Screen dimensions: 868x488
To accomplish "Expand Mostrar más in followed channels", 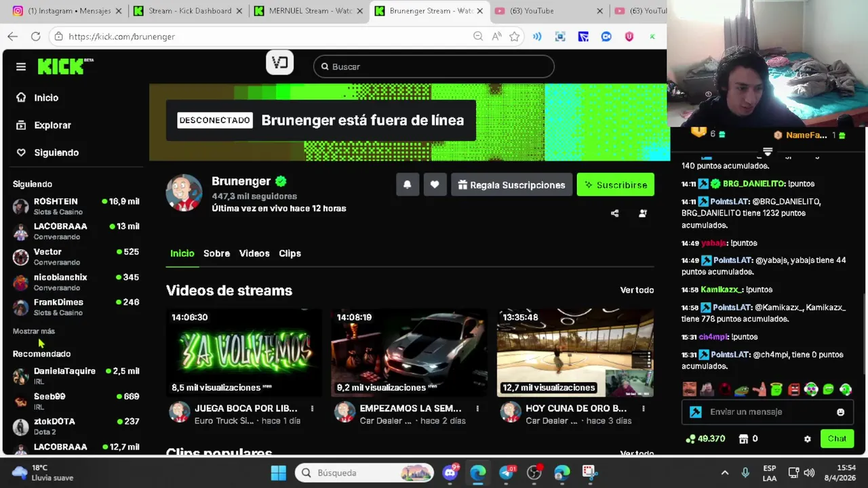I will tap(34, 331).
